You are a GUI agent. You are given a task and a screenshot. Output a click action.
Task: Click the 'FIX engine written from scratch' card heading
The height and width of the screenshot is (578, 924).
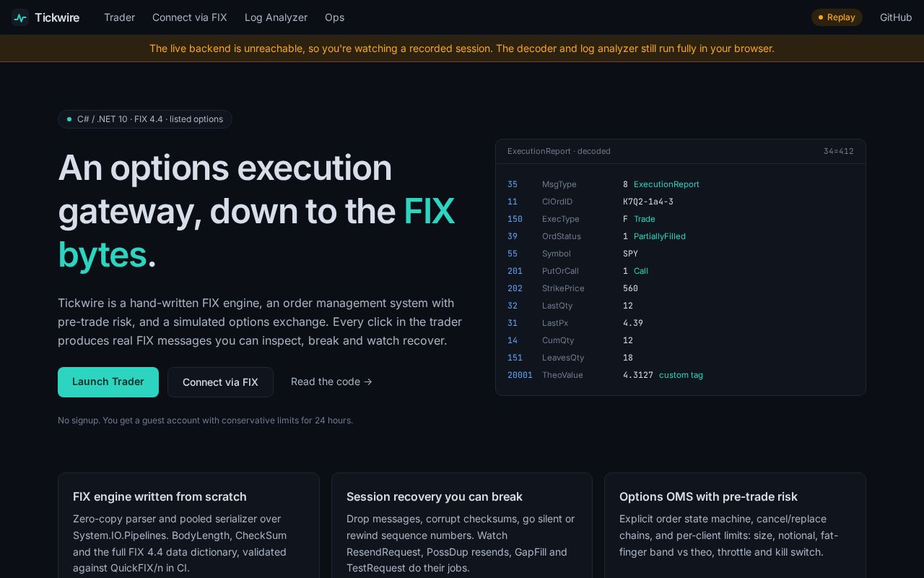pos(160,496)
